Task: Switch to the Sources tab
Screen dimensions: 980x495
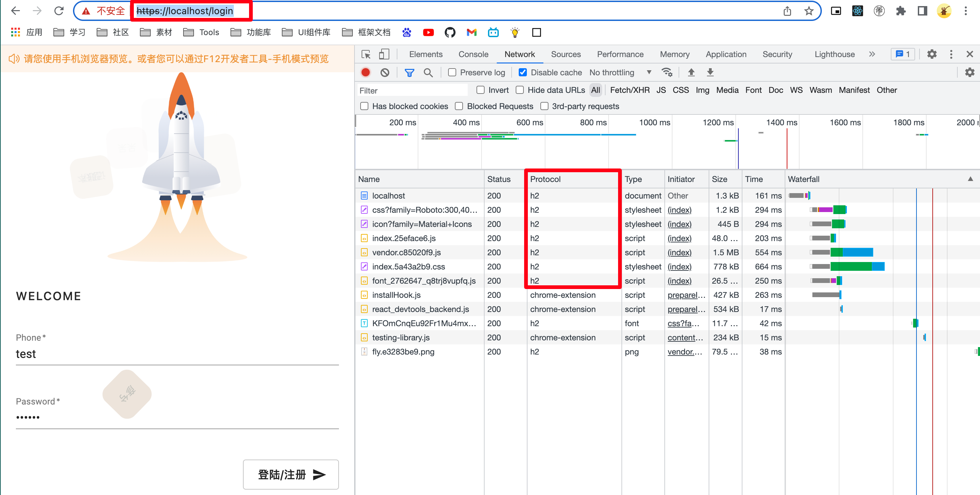Action: pyautogui.click(x=566, y=54)
